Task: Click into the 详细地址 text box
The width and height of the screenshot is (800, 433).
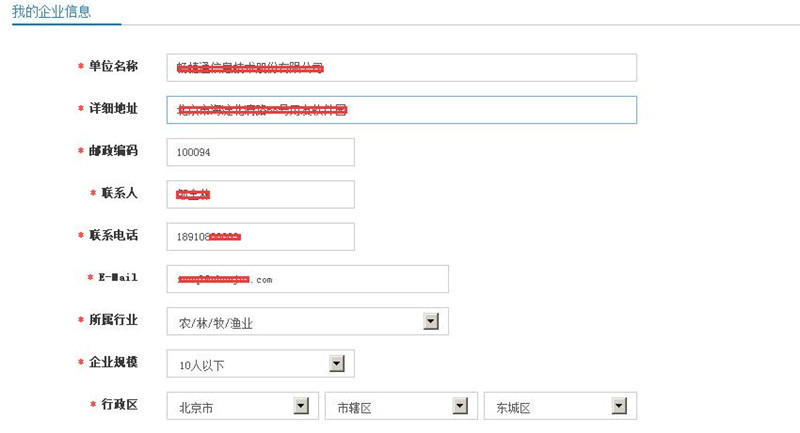Action: tap(402, 110)
